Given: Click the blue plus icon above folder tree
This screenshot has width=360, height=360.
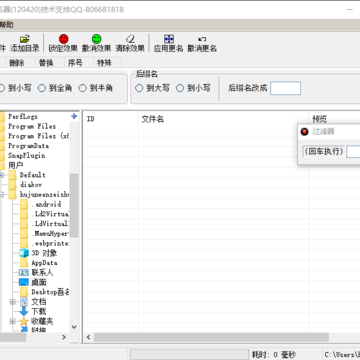Looking at the screenshot, I should coord(74,116).
